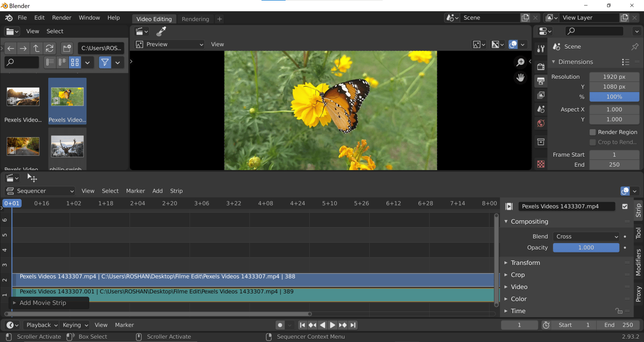Uncheck the Pexels Videos strip mute checkbox
Screen dimensions: 644x342
pyautogui.click(x=625, y=207)
